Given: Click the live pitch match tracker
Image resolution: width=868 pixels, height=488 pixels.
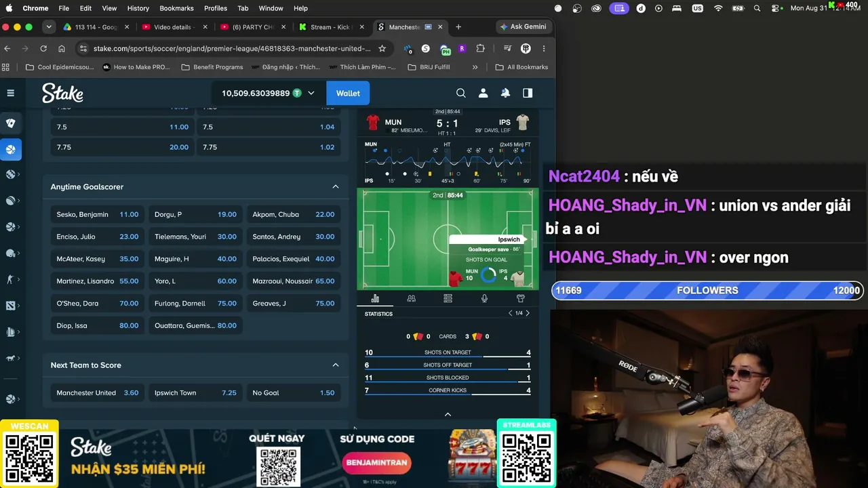Looking at the screenshot, I should 448,239.
